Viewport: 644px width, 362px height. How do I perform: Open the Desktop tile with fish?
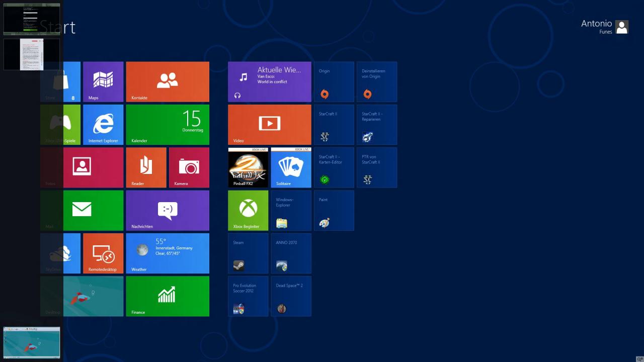pyautogui.click(x=82, y=296)
